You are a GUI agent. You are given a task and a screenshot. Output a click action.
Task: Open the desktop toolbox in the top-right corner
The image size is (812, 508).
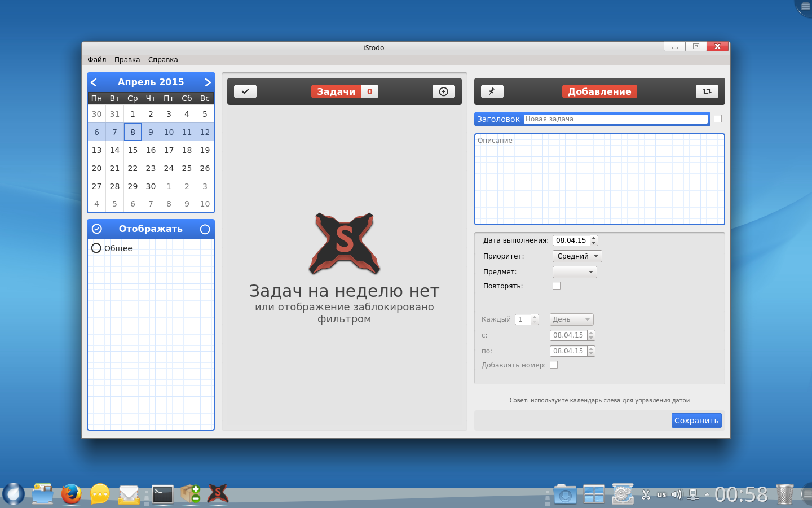click(805, 7)
